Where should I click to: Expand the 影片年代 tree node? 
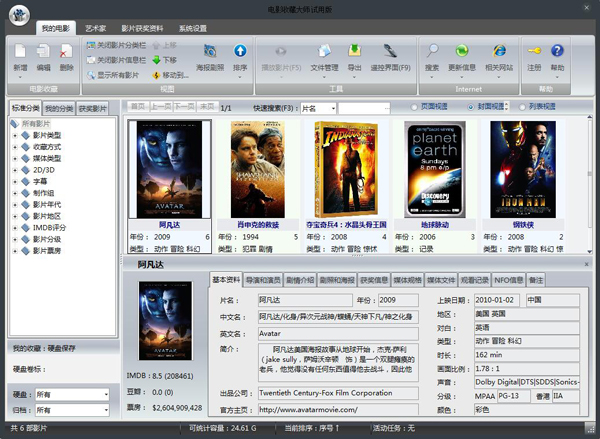15,205
